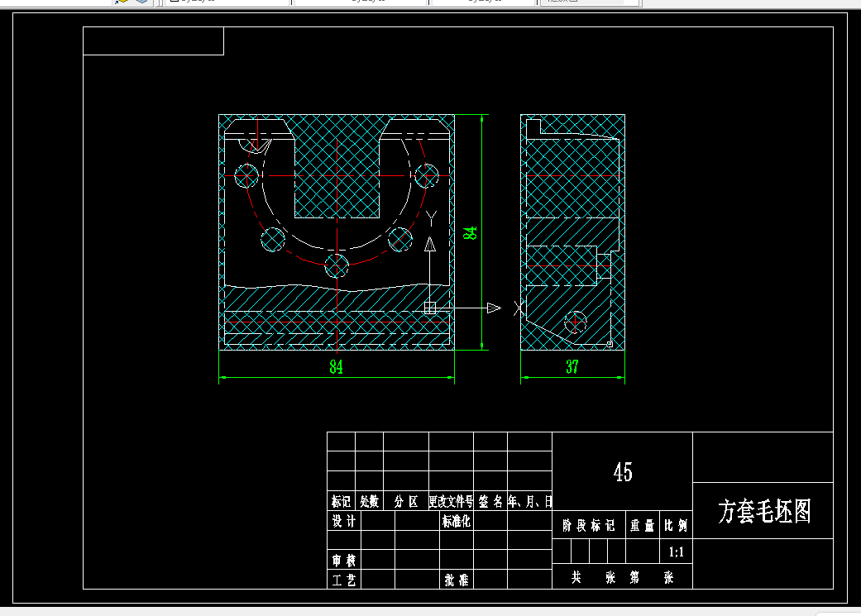Click the UCS origin square marker

(x=430, y=308)
